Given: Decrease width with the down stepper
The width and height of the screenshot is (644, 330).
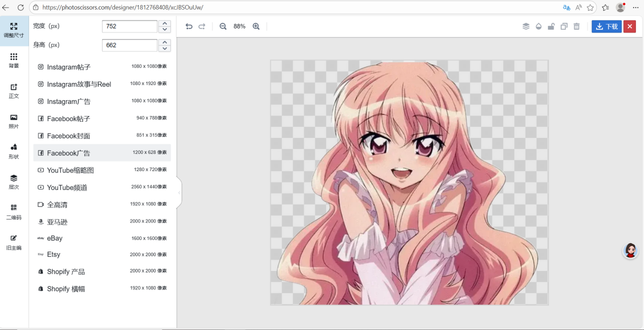Looking at the screenshot, I should point(165,30).
